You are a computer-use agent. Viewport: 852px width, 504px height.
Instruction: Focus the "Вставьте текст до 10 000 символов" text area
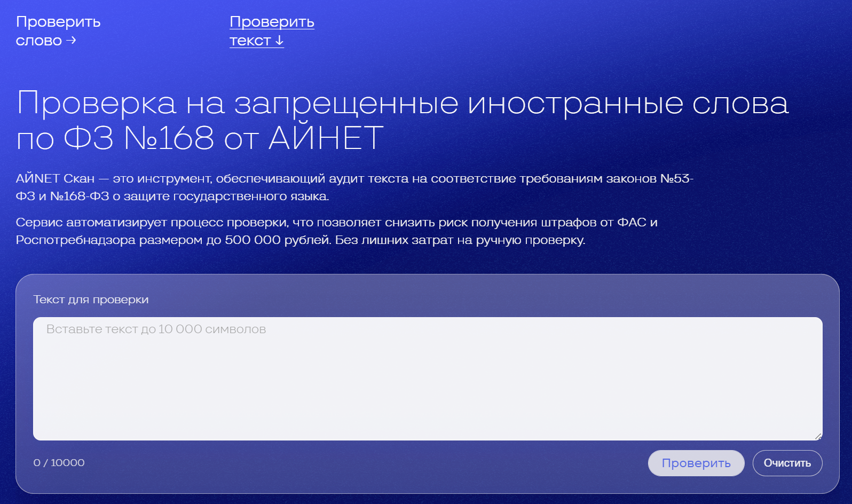click(x=428, y=379)
